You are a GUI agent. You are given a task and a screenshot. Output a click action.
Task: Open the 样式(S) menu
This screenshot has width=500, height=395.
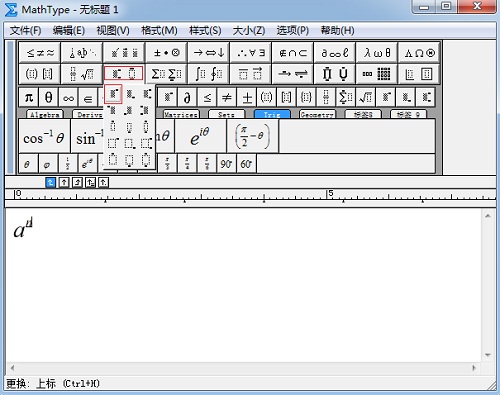click(x=205, y=30)
